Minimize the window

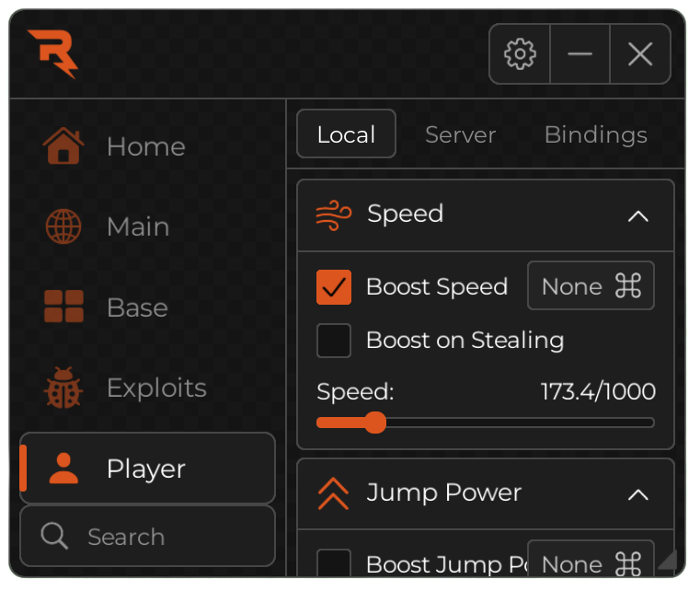[x=580, y=54]
